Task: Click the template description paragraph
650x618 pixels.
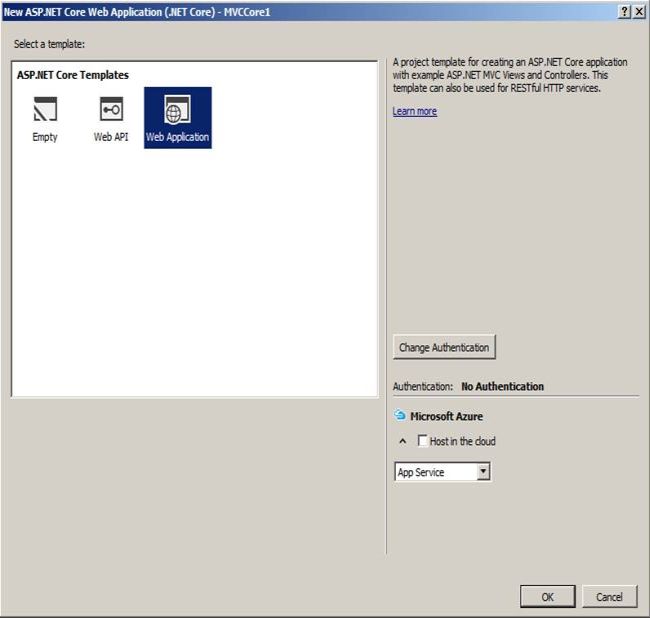Action: (x=510, y=75)
